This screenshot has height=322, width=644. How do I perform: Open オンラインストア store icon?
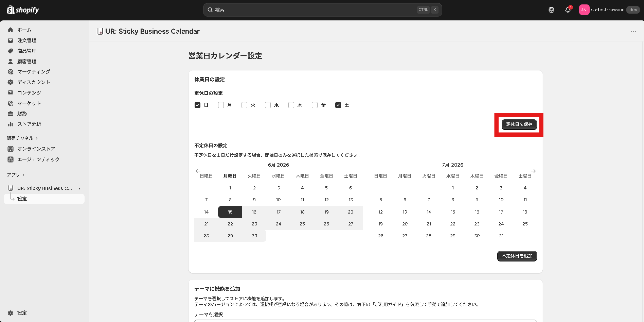11,149
